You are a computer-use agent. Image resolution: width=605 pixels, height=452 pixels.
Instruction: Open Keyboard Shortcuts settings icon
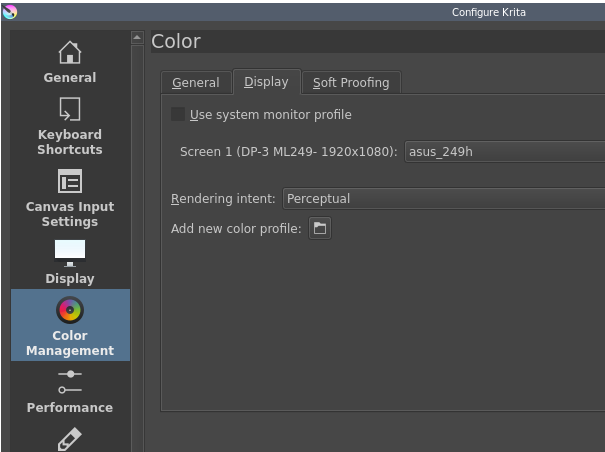(x=70, y=109)
